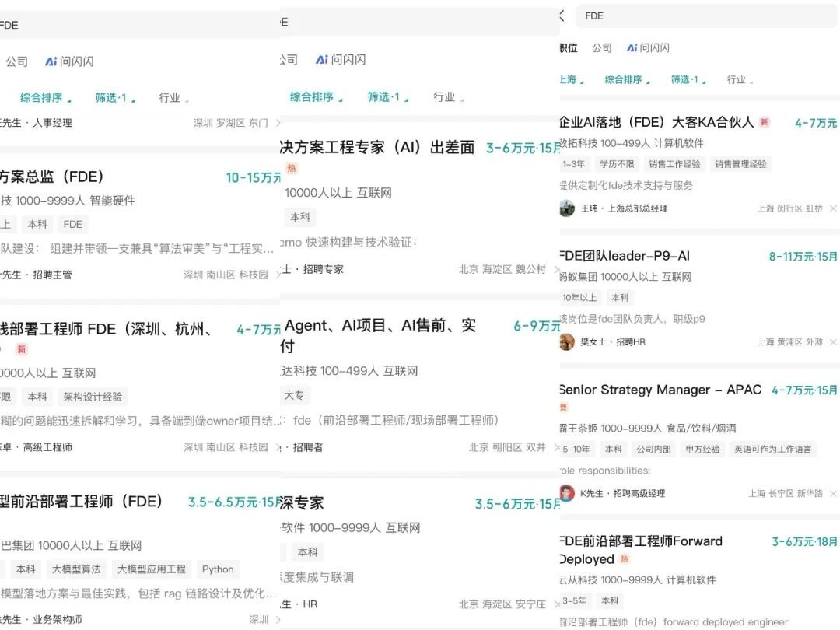Click 樊女士's recruiter avatar
This screenshot has height=630, width=840.
point(567,341)
